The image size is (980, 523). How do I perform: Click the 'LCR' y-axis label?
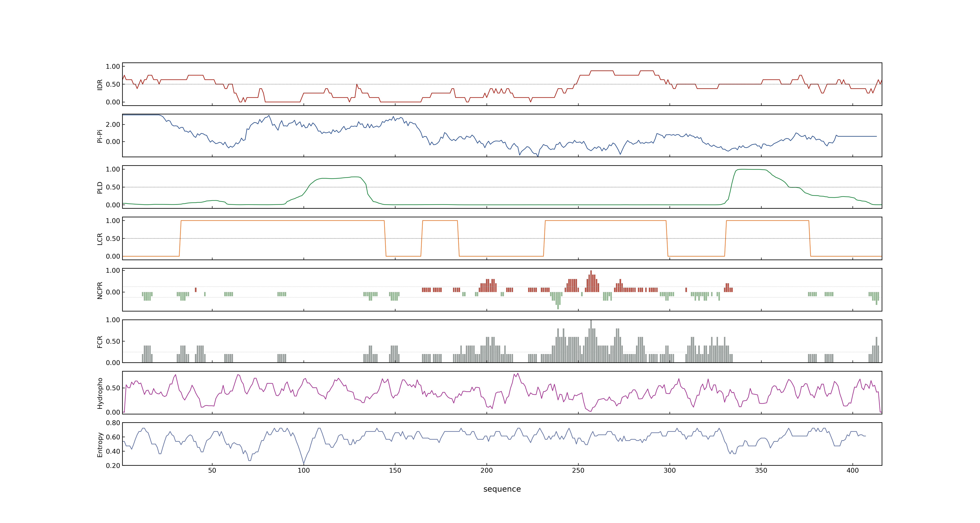(100, 239)
